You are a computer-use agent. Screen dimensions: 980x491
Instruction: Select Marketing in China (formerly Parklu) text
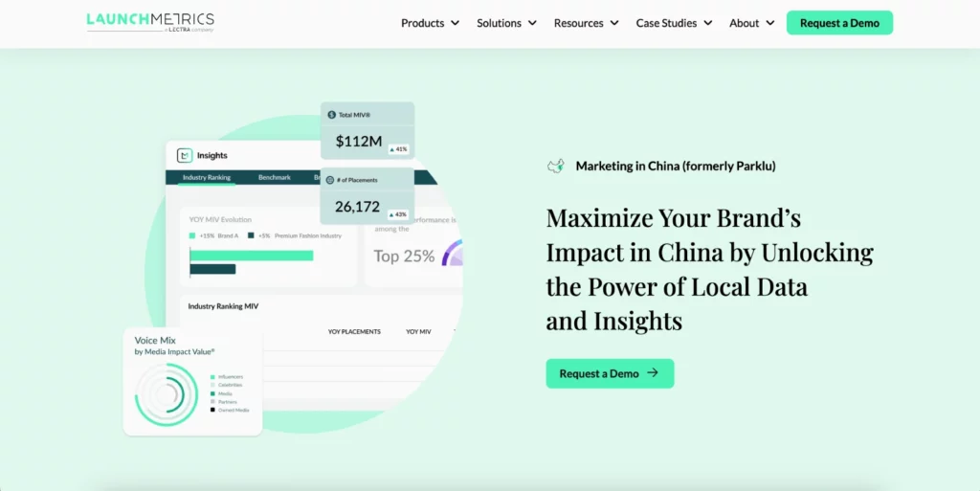(x=676, y=167)
